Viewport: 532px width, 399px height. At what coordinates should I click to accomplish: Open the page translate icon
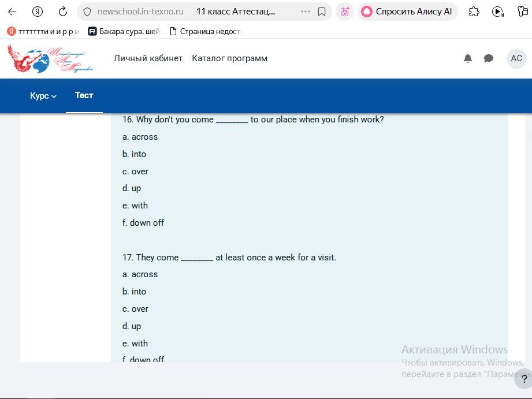pyautogui.click(x=345, y=12)
